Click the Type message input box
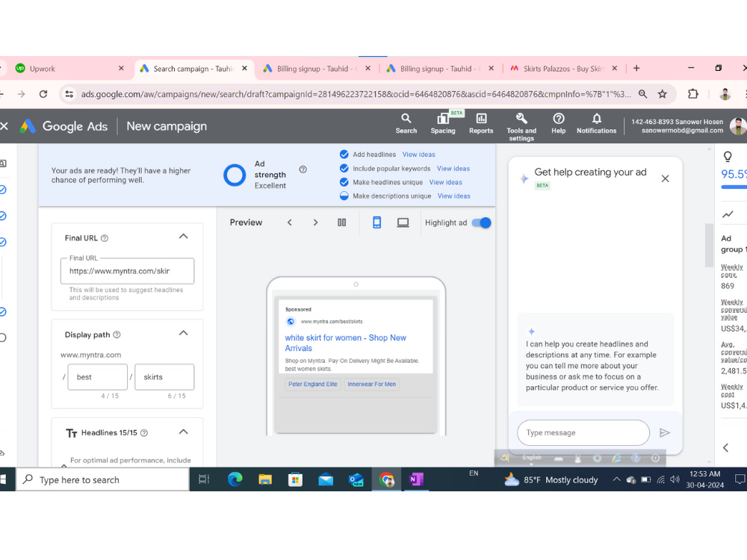Screen dimensions: 747x560 583,432
